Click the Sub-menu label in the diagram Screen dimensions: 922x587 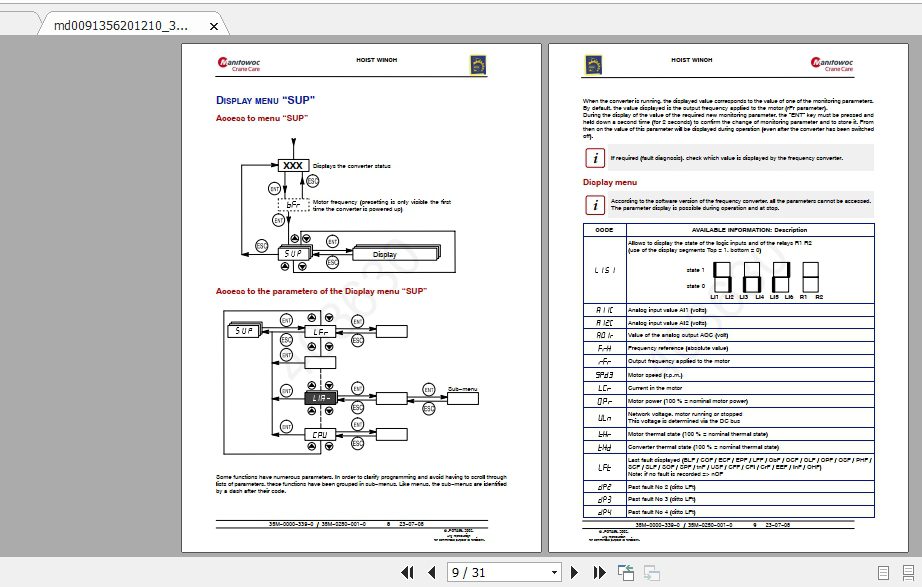point(462,389)
